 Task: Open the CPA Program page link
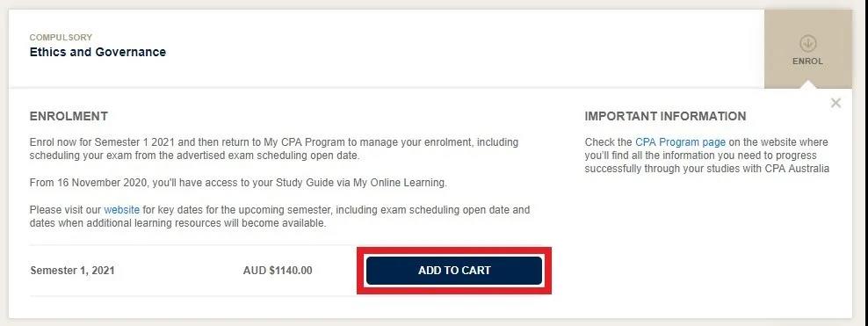coord(680,142)
